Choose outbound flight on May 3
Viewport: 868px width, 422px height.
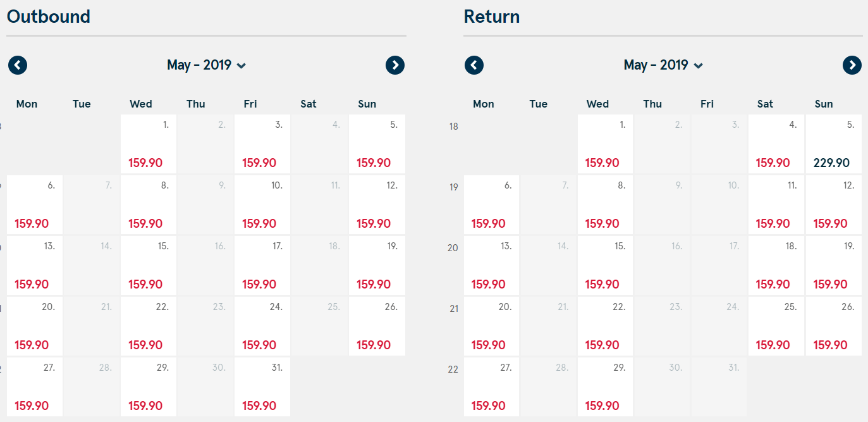tap(262, 144)
